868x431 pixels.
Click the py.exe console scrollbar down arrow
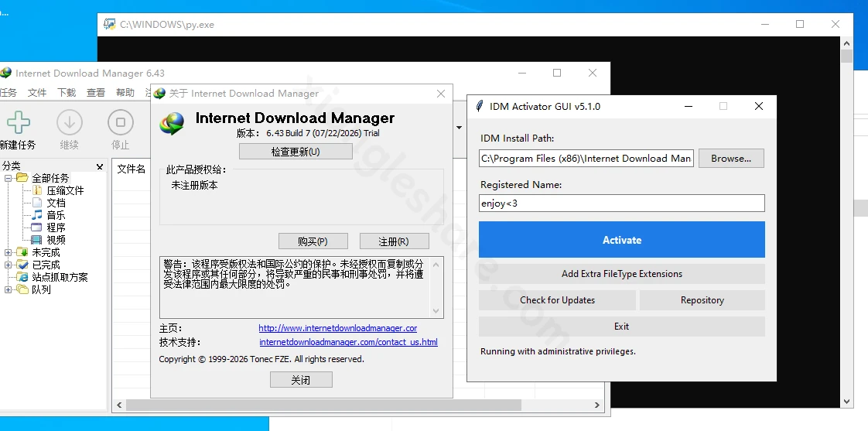point(846,401)
